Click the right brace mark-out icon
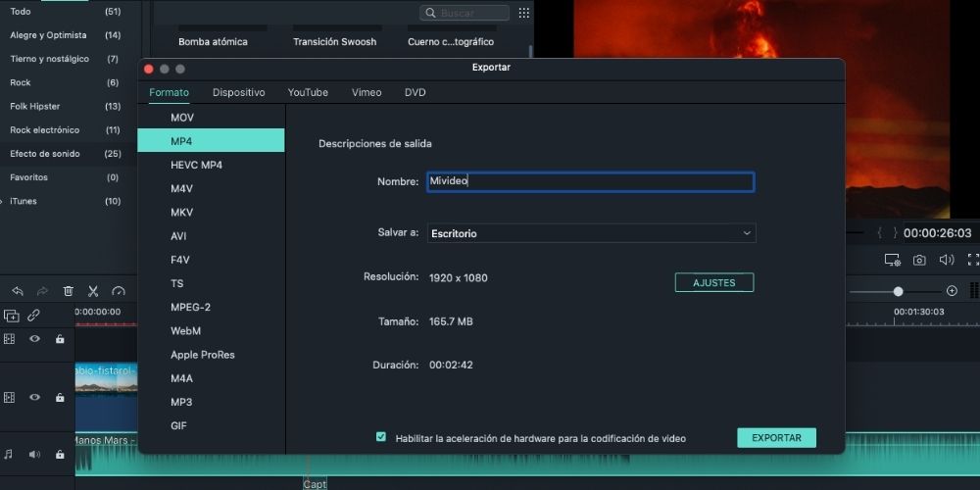This screenshot has width=980, height=490. (895, 232)
